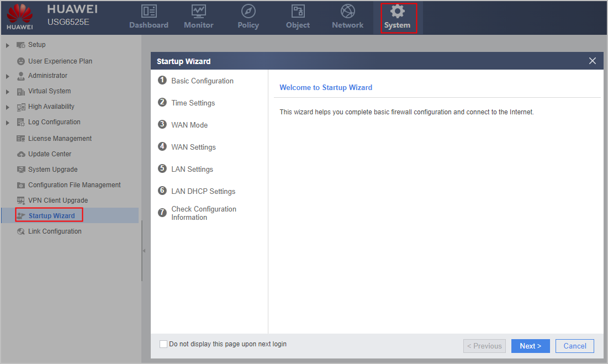Viewport: 608px width, 364px height.
Task: Open the Object icon in top navigation
Action: [x=298, y=11]
